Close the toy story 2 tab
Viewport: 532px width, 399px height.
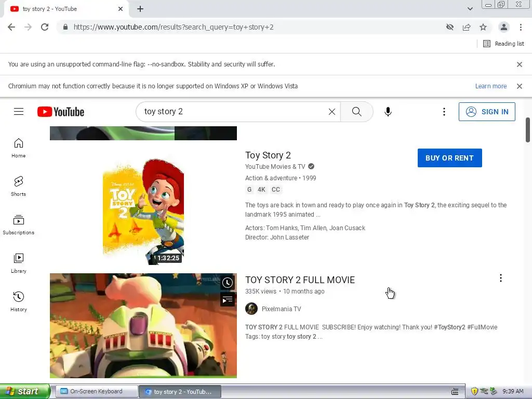pyautogui.click(x=121, y=9)
